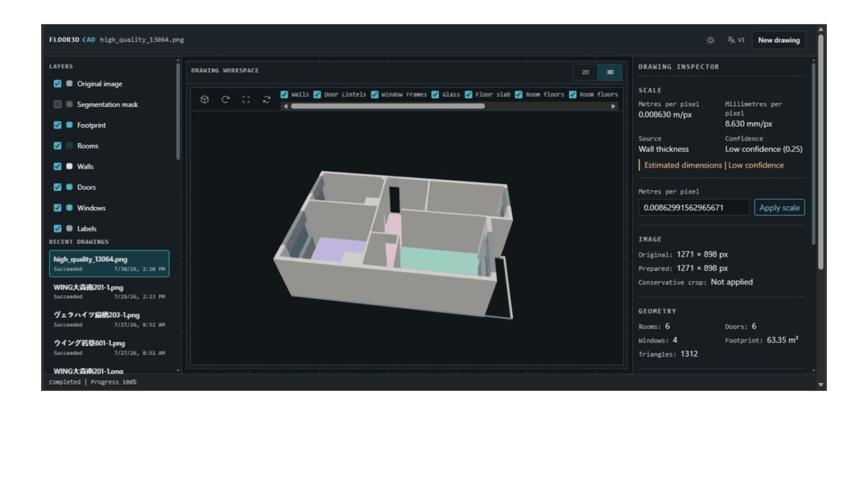Click the Drawing Inspector vertical scrollbar
This screenshot has width=868, height=488.
click(x=814, y=154)
